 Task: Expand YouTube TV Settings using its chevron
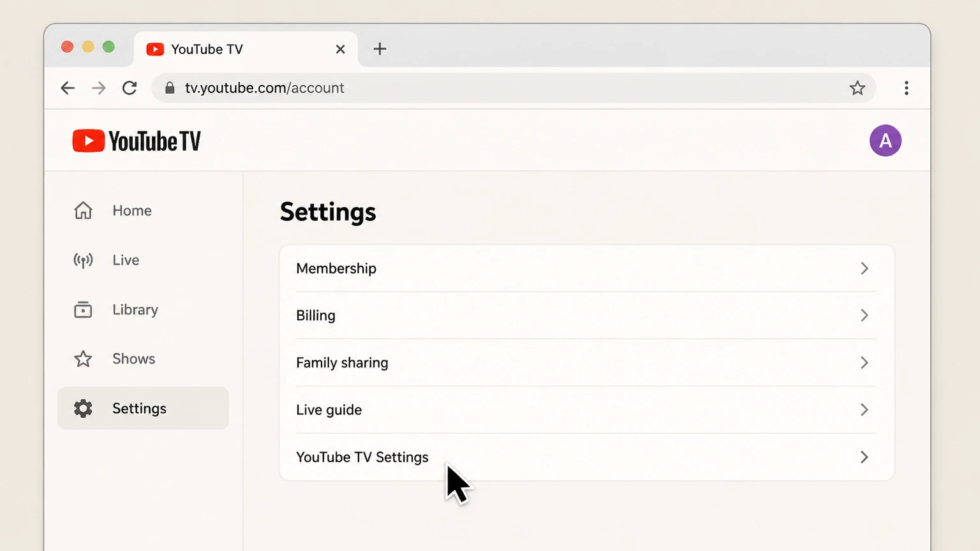pos(865,457)
